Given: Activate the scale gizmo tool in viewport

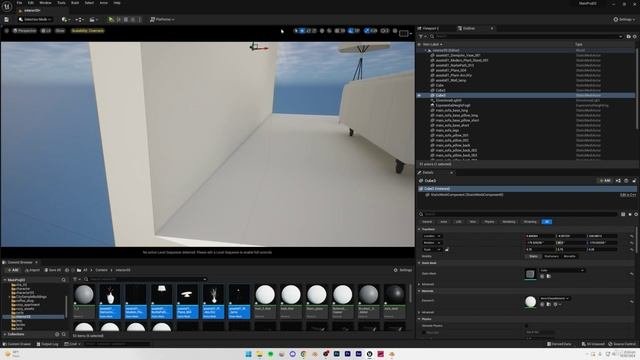Looking at the screenshot, I should coord(314,31).
